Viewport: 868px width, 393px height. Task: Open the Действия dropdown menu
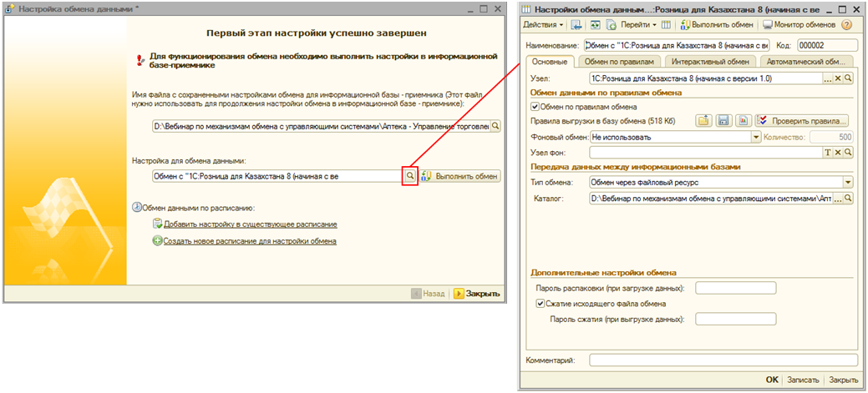tap(545, 25)
